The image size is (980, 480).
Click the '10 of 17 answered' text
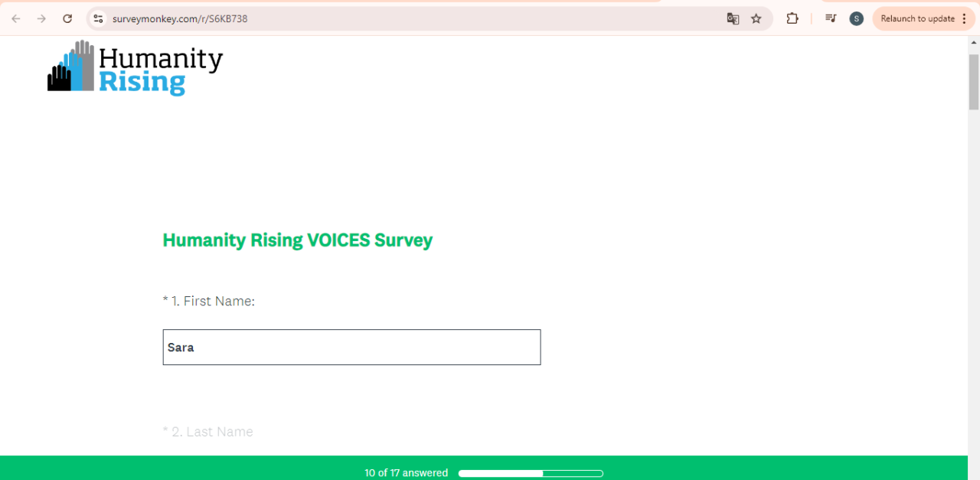click(407, 473)
